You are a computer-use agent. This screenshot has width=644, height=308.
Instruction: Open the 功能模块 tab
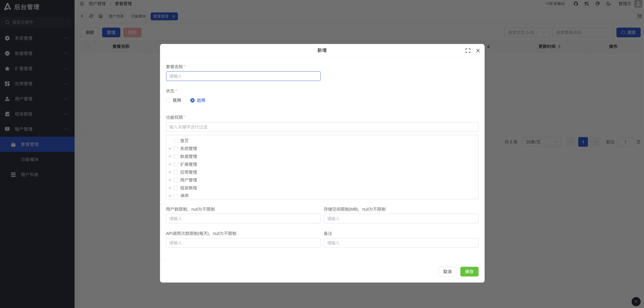click(138, 16)
